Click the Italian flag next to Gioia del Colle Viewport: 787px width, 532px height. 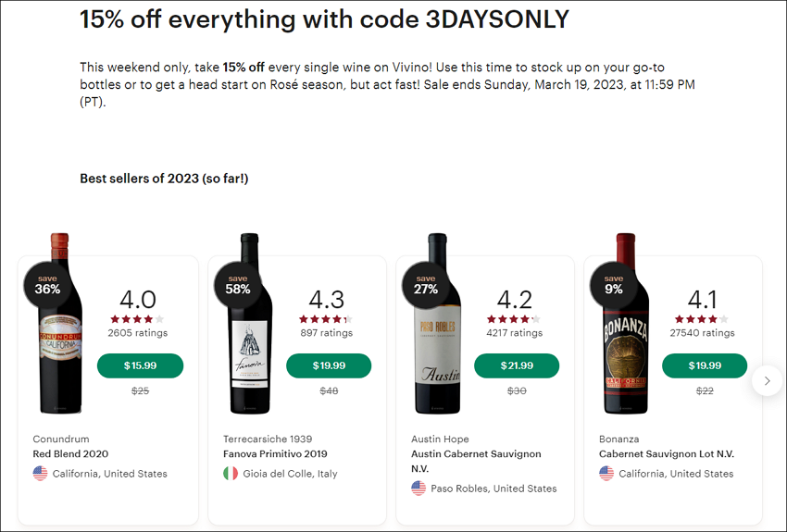[231, 474]
